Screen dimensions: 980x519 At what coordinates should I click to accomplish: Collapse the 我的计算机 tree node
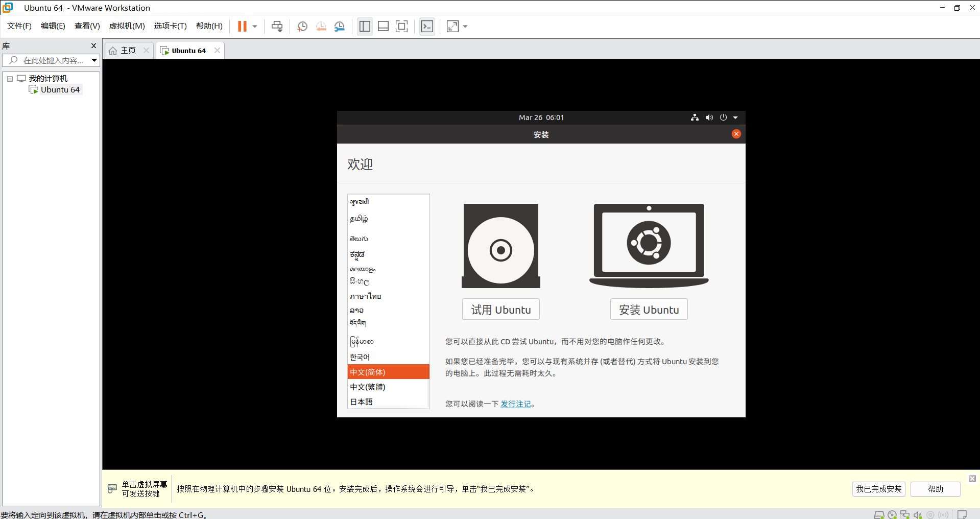tap(10, 79)
